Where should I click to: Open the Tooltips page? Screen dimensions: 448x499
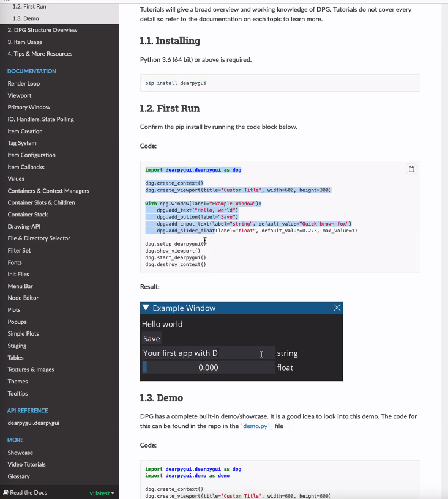coord(18,394)
